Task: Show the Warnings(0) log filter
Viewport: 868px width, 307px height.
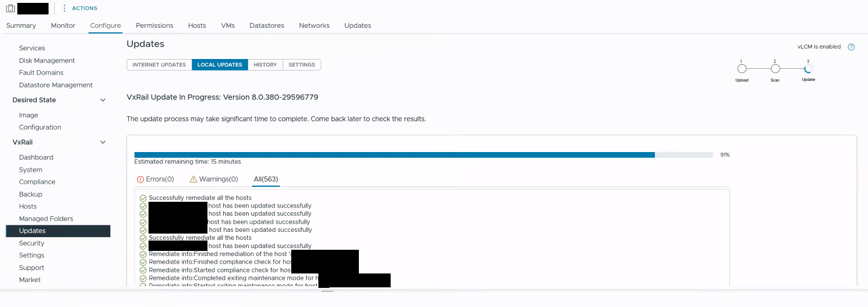Action: [x=214, y=179]
